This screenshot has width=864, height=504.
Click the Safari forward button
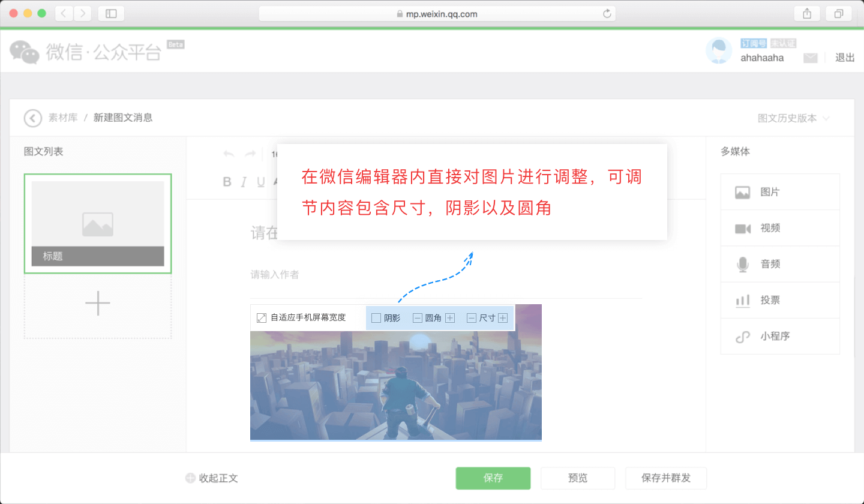[x=83, y=13]
